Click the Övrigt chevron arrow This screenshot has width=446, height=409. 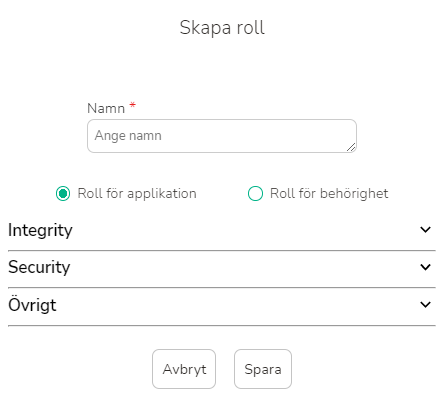(425, 305)
